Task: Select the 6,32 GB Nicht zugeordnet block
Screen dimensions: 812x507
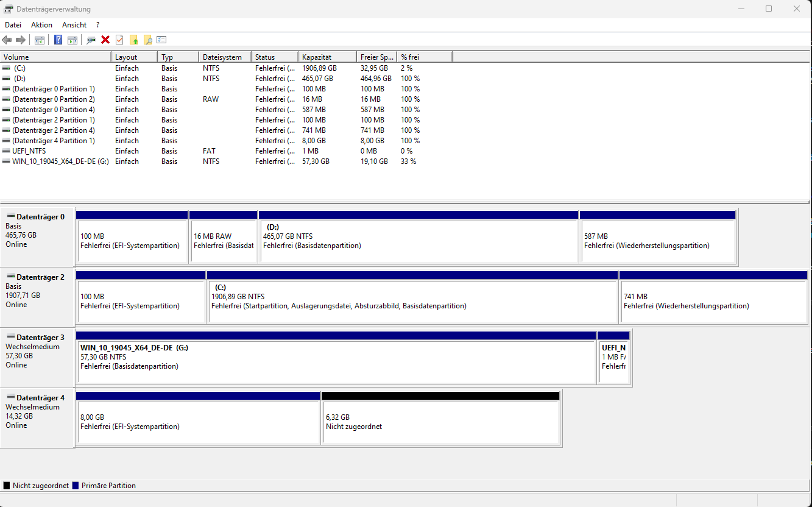Action: pos(440,419)
